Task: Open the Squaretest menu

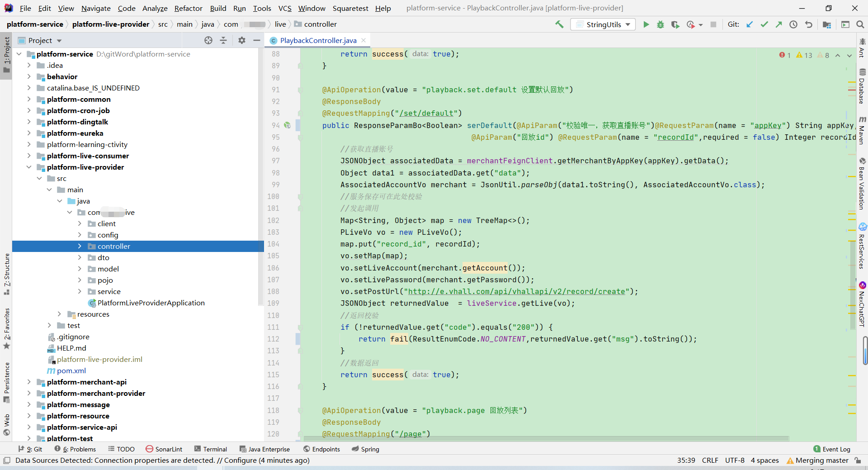Action: 350,8
